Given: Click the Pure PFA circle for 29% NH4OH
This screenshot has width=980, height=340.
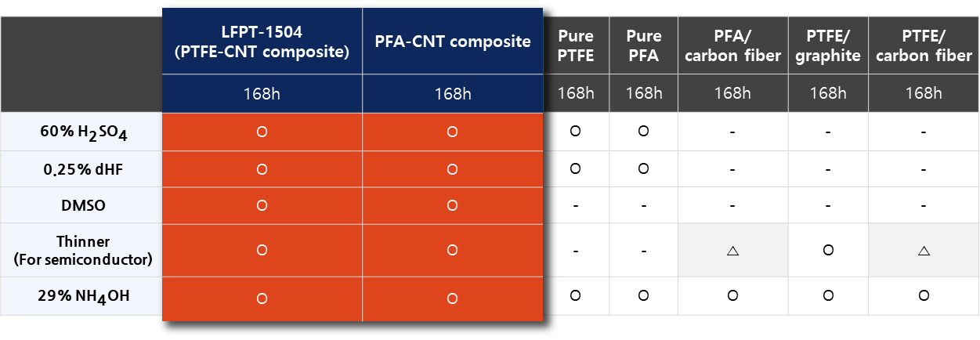Looking at the screenshot, I should [x=643, y=296].
